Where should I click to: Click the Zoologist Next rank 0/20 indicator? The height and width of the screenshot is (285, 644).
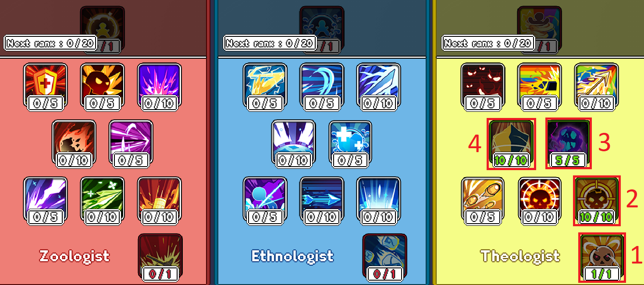(x=50, y=43)
